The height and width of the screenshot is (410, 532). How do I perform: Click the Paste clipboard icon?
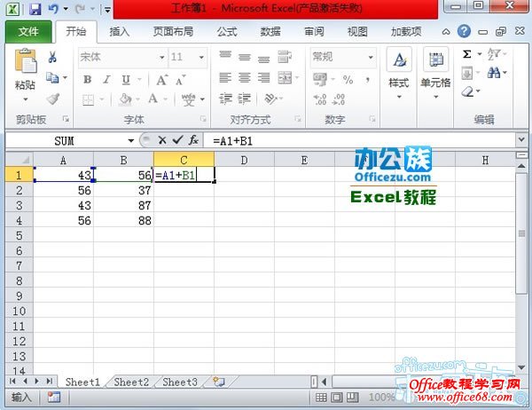[x=26, y=61]
